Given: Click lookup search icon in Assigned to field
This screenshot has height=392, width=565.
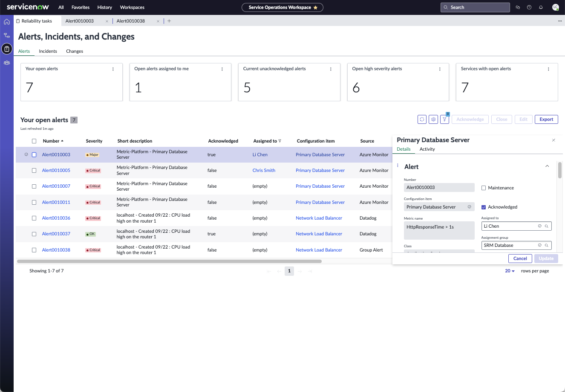Looking at the screenshot, I should coord(546,226).
